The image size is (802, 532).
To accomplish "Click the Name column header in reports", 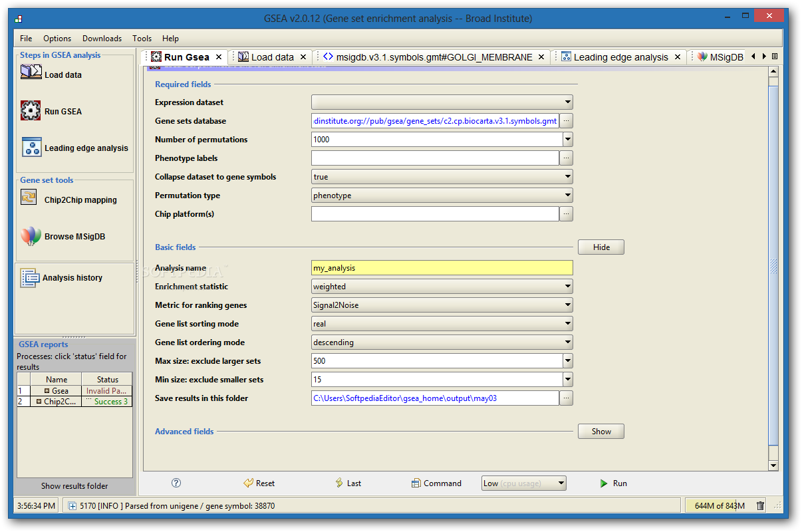I will coord(57,380).
